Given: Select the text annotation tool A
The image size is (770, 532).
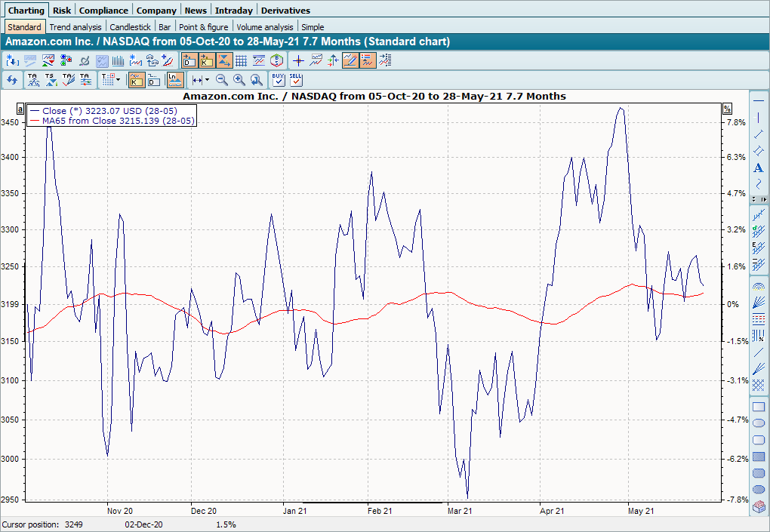Looking at the screenshot, I should pyautogui.click(x=759, y=168).
